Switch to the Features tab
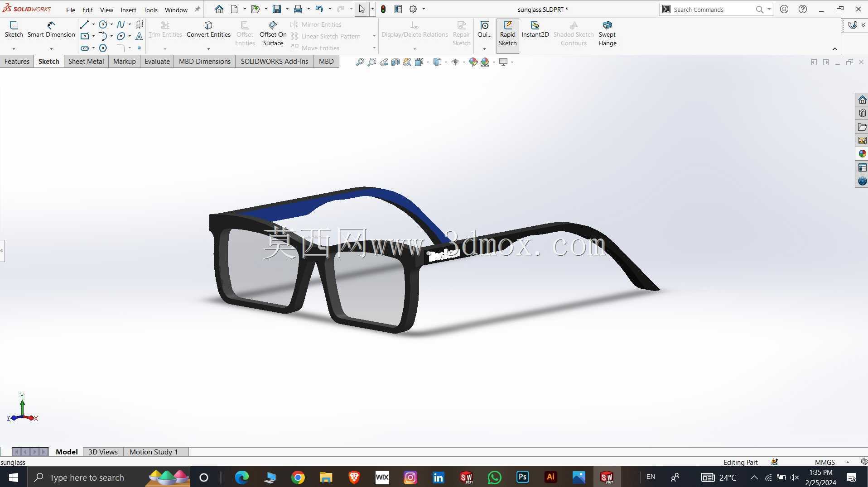Screen dimensions: 868x487 17,62
